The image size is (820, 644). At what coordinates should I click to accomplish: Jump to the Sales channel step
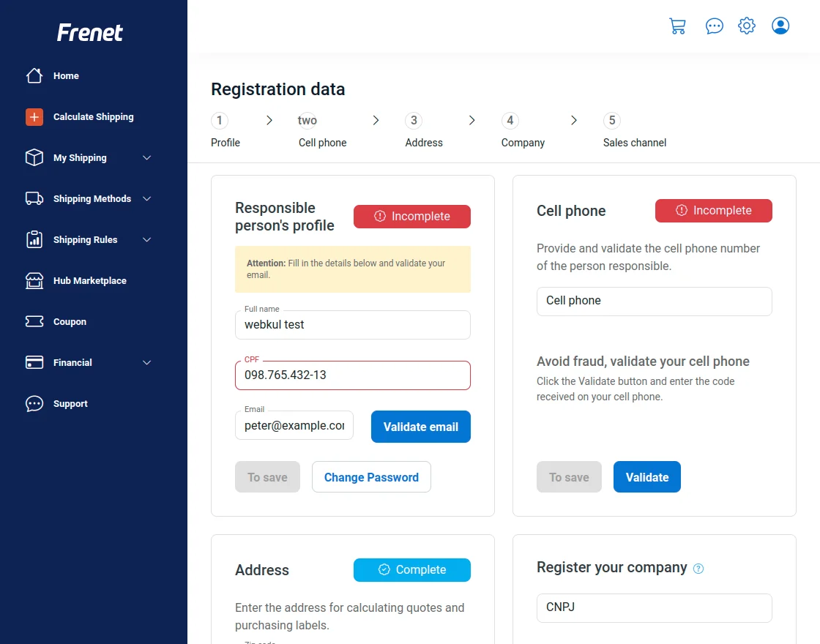[x=611, y=120]
